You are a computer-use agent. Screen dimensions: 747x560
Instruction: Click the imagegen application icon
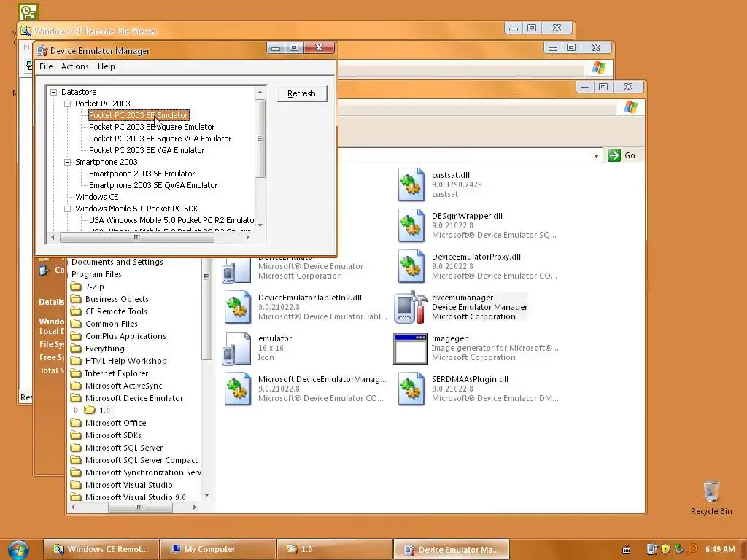(x=411, y=349)
